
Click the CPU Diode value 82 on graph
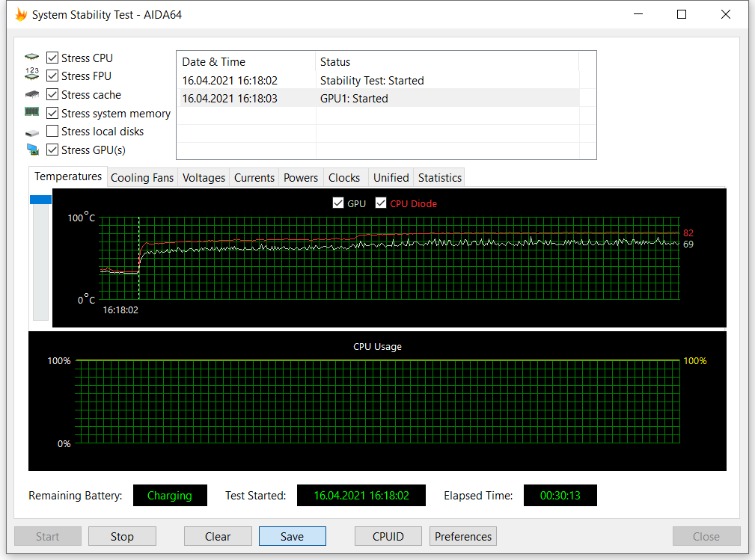tap(688, 233)
